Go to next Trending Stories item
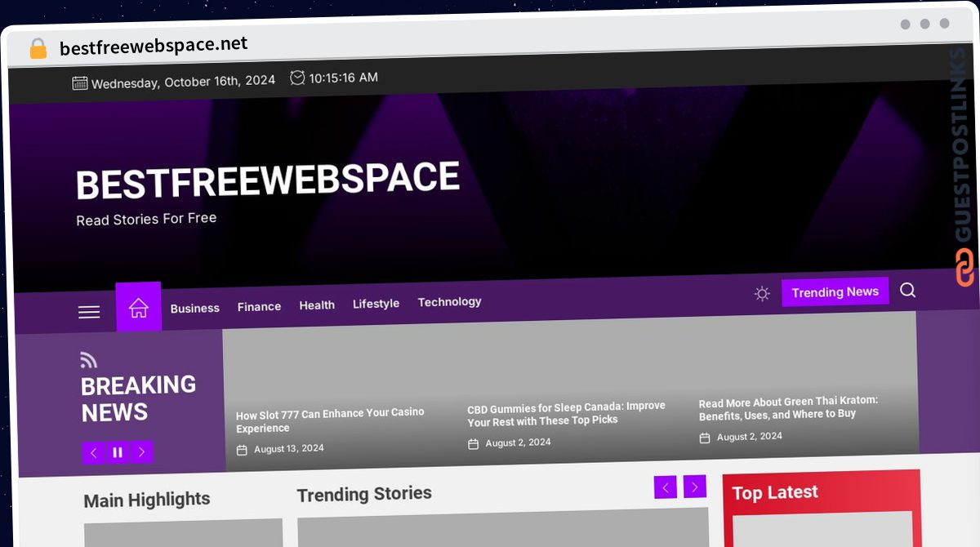The width and height of the screenshot is (980, 547). tap(695, 487)
